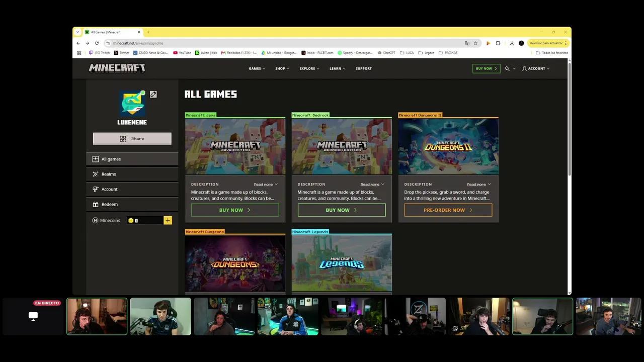This screenshot has height=362, width=644.
Task: Open the browser downloads icon
Action: coord(512,43)
